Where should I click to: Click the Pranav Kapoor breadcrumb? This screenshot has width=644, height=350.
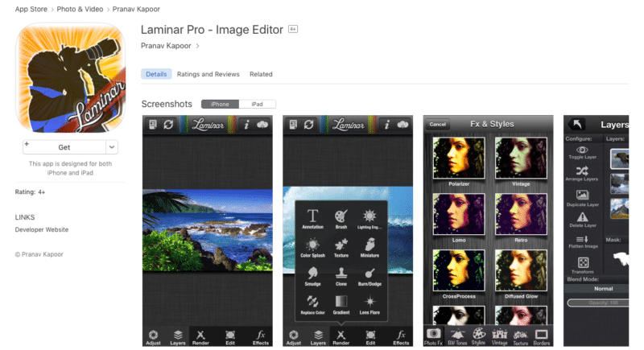pos(136,9)
